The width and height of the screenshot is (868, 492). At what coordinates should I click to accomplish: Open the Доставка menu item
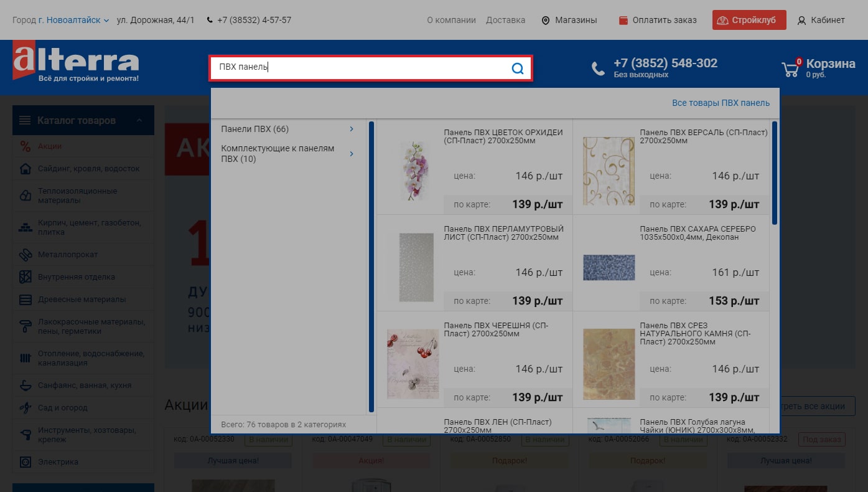coord(505,20)
